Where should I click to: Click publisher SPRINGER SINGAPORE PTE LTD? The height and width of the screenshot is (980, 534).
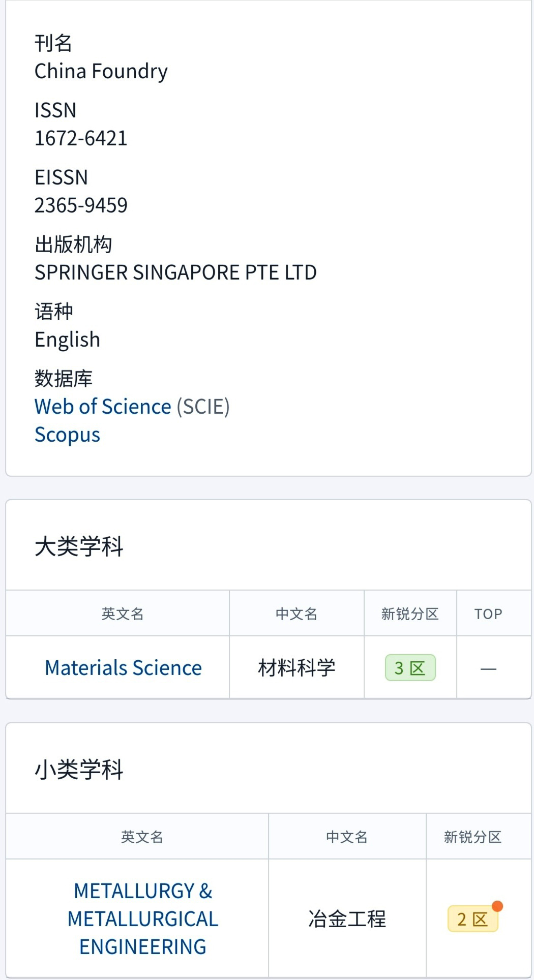click(x=175, y=272)
